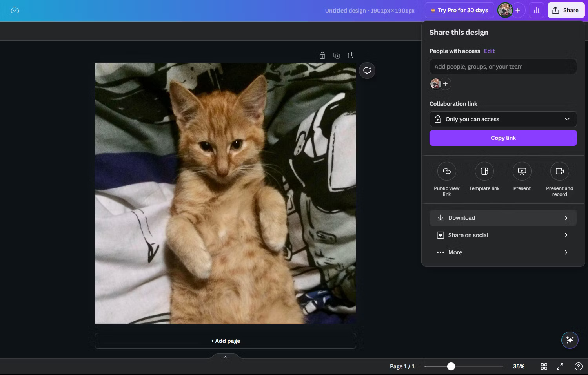This screenshot has width=588, height=375.
Task: Open Share on social submenu
Action: 503,235
